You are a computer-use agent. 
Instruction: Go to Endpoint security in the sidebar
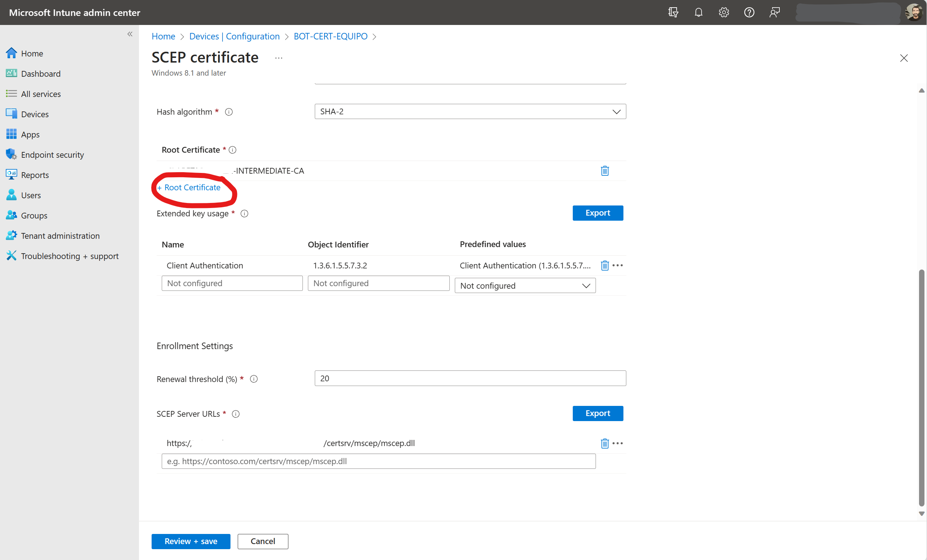tap(52, 154)
